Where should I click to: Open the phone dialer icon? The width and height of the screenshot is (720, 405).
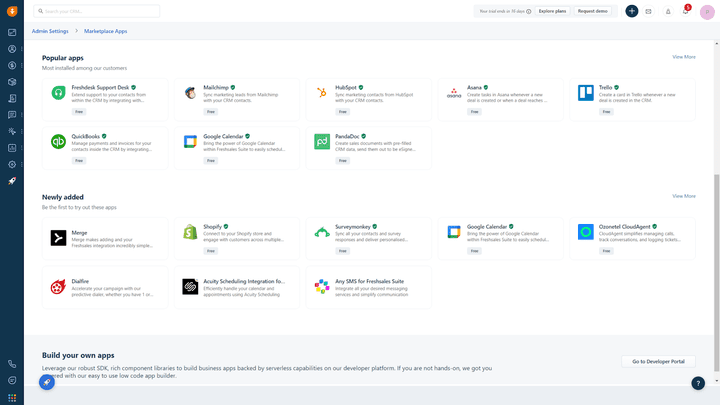click(x=12, y=364)
